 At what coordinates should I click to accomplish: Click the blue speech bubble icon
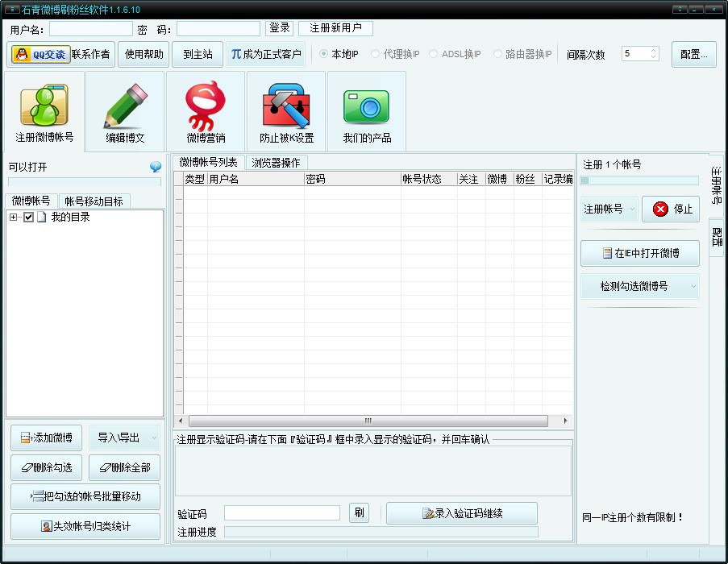tap(156, 167)
